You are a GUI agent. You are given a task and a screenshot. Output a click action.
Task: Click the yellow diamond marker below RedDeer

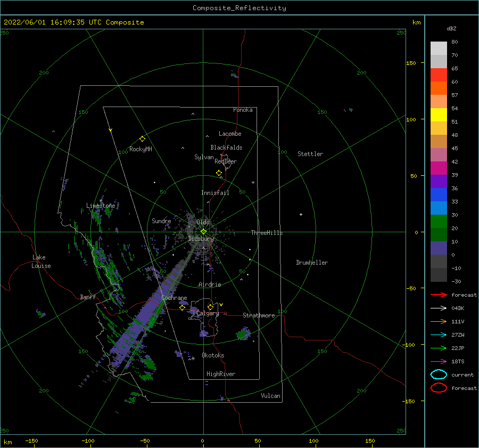point(219,173)
